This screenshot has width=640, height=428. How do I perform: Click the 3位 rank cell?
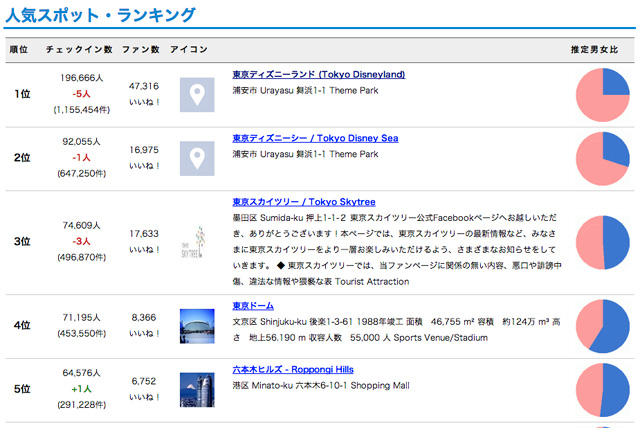[22, 242]
